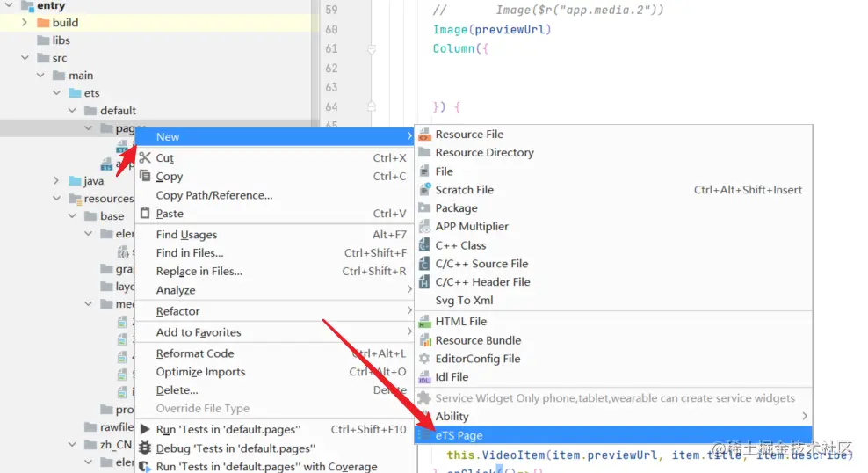
Task: Choose Reformat Code entry
Action: coord(275,353)
